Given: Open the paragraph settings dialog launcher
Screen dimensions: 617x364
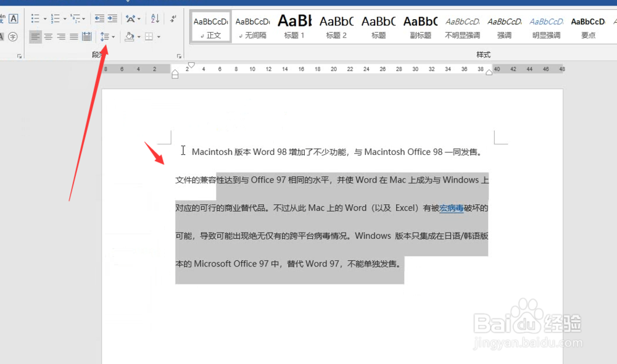Looking at the screenshot, I should coord(179,56).
